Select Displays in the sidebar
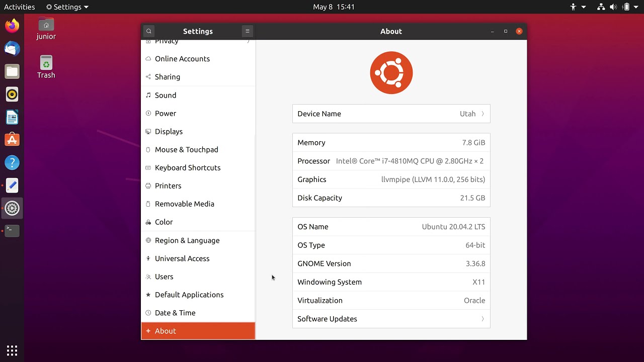The width and height of the screenshot is (644, 362). 198,131
